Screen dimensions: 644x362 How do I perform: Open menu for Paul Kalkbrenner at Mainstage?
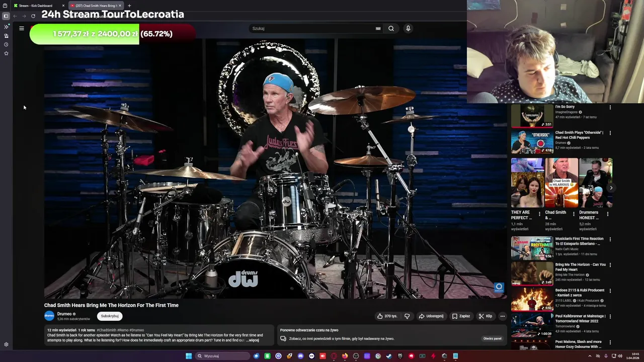tap(610, 317)
